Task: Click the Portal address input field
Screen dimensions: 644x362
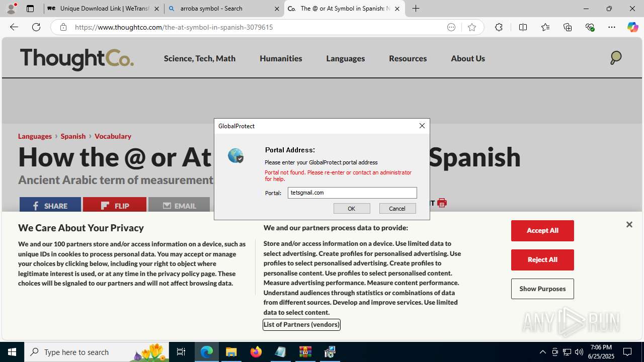Action: point(352,193)
